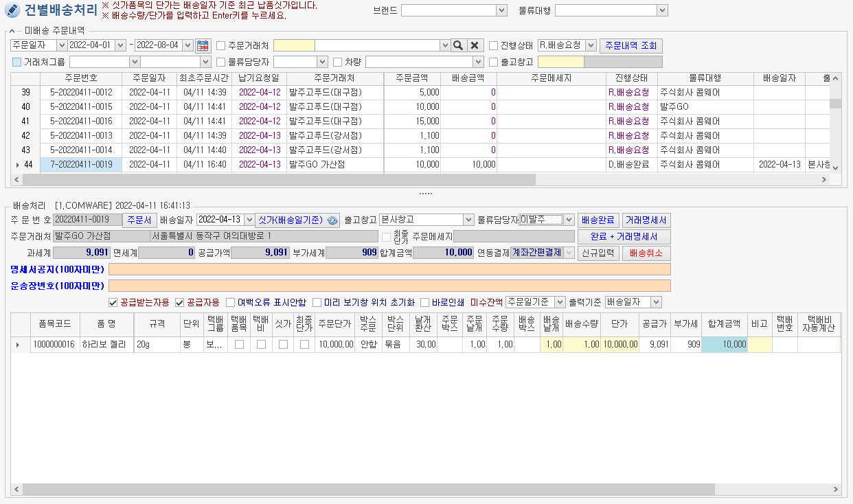Open the 물류대행 dropdown at top
The width and height of the screenshot is (853, 504).
coord(661,10)
